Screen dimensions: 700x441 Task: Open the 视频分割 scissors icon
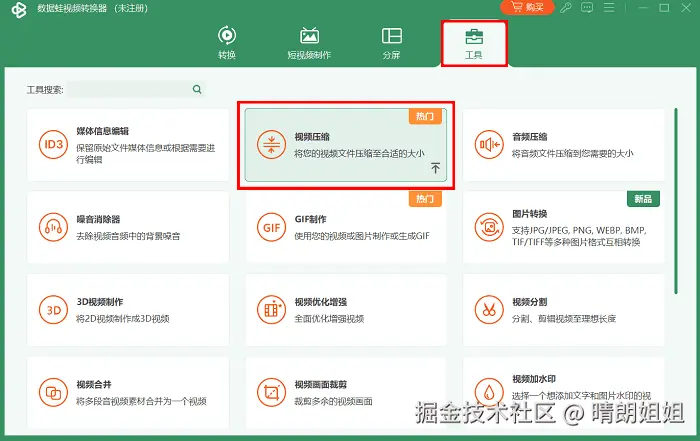[489, 310]
